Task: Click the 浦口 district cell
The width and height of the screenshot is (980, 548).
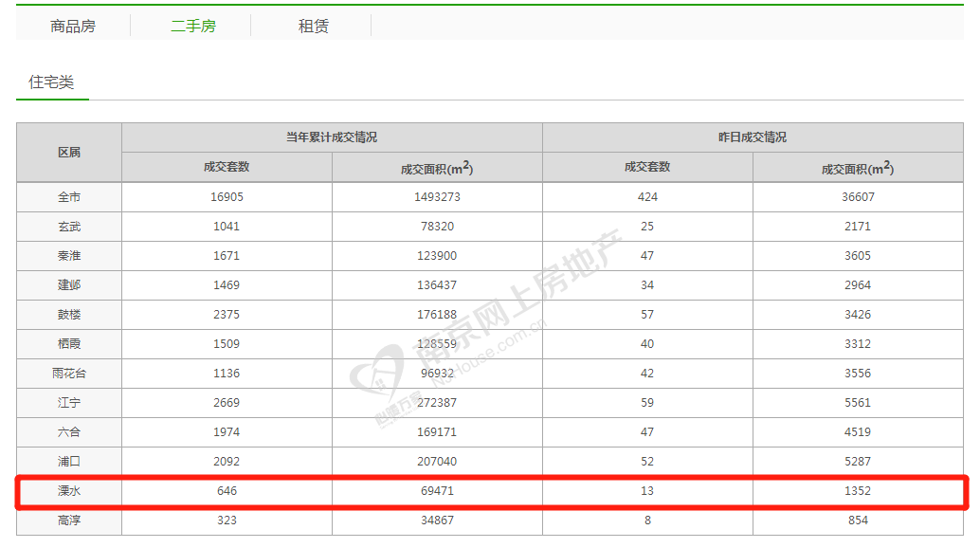Action: click(x=69, y=462)
